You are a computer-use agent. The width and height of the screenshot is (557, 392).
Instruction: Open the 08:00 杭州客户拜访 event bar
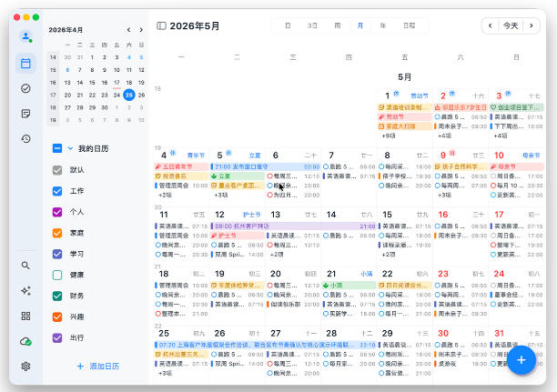click(293, 226)
